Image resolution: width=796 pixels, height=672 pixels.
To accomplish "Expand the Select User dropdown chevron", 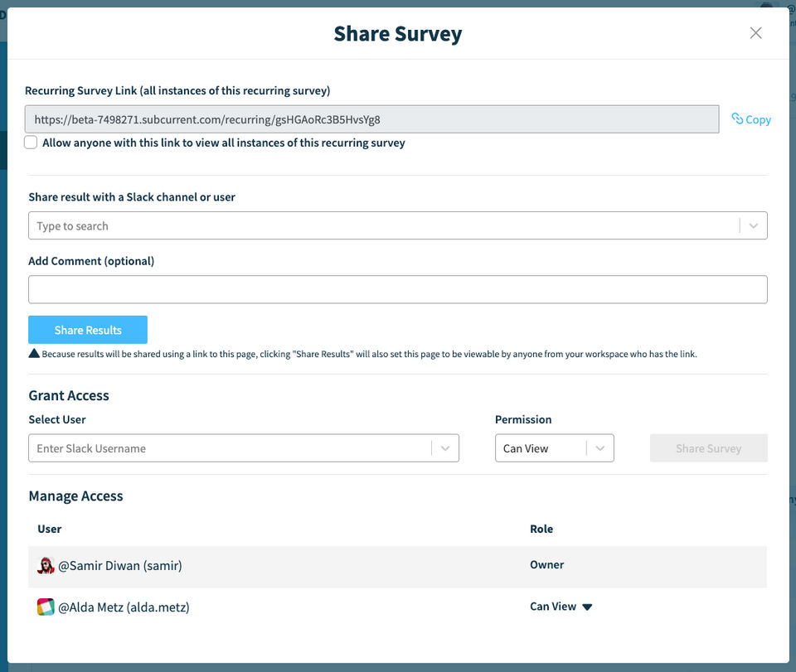I will coord(445,448).
